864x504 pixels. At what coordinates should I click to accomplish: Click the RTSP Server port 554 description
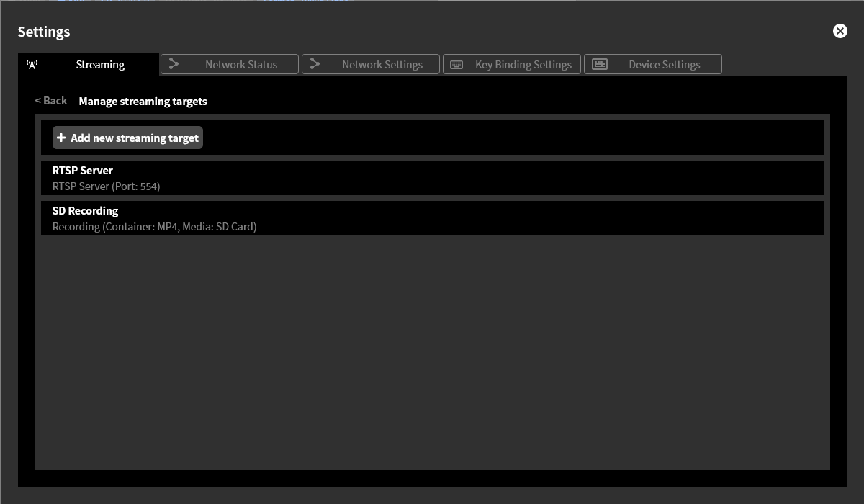click(106, 186)
